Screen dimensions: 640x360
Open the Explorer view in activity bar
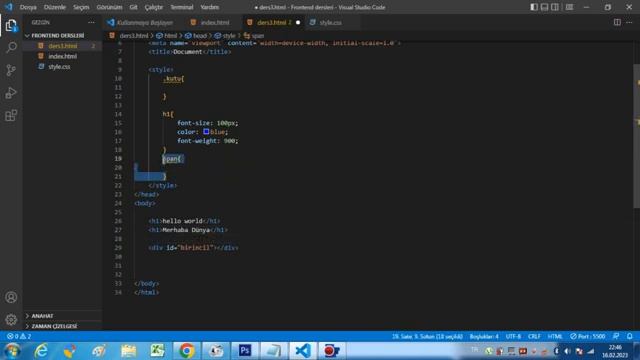pyautogui.click(x=11, y=25)
